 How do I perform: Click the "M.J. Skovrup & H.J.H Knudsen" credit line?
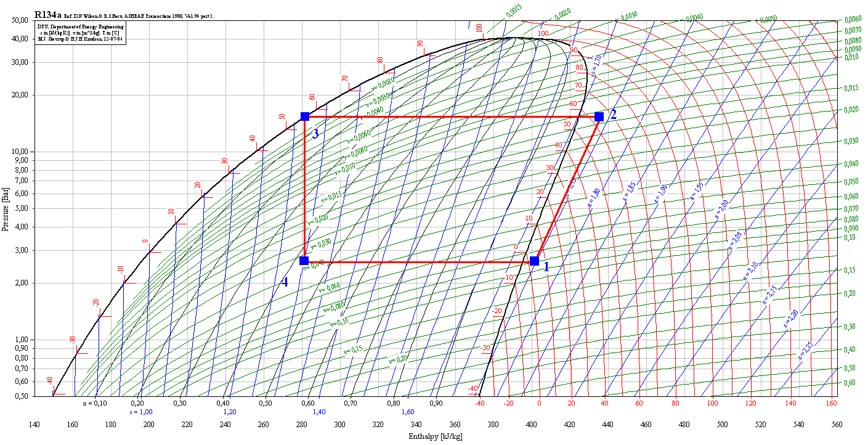(81, 39)
